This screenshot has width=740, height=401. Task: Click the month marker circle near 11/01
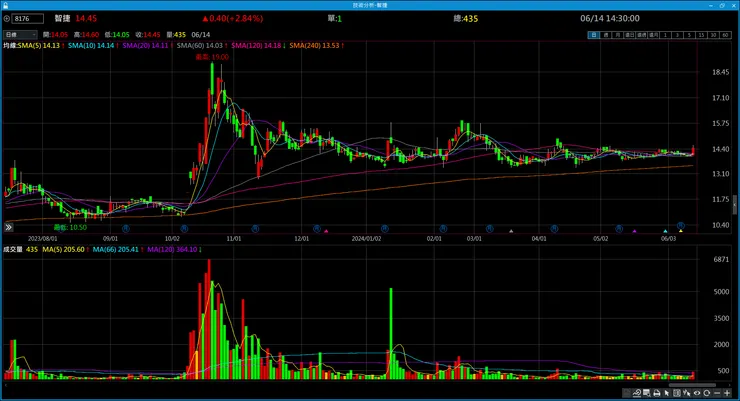click(x=255, y=228)
